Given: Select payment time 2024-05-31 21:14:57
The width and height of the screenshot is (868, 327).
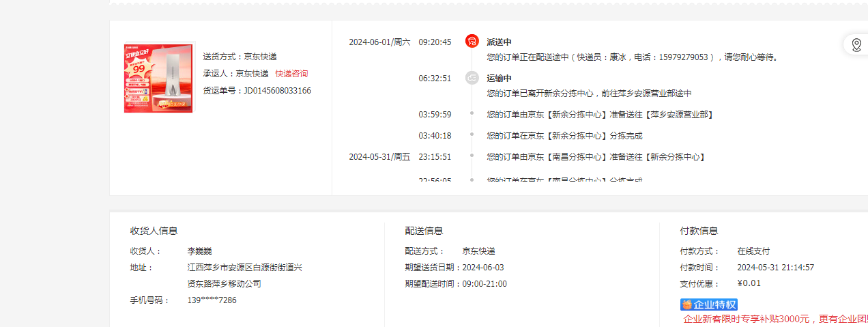Looking at the screenshot, I should 776,268.
